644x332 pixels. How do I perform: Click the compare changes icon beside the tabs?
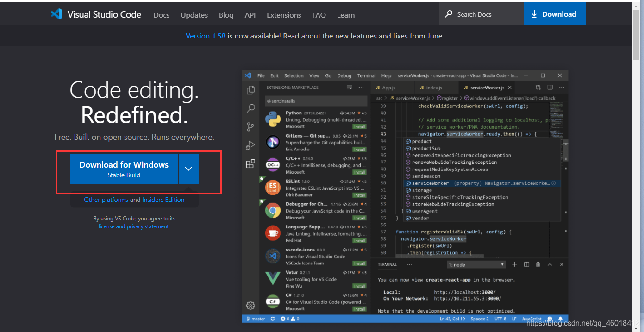click(538, 88)
